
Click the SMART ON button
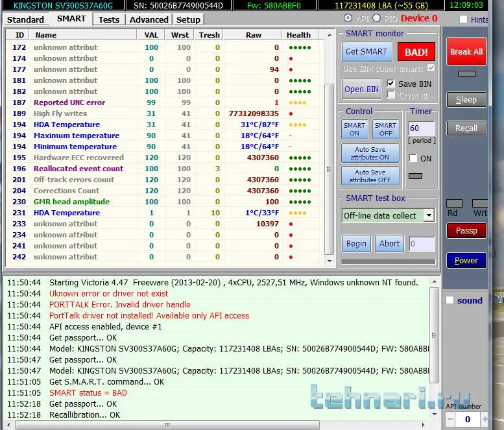click(x=355, y=129)
